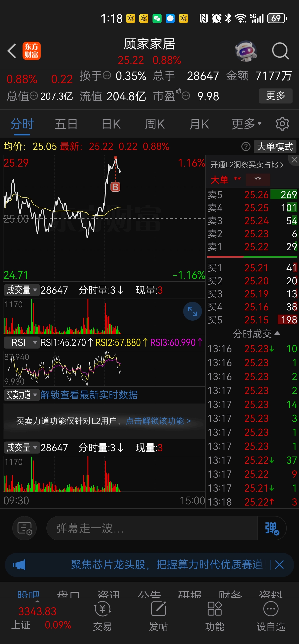Expand 更多 chart period dropdown

(x=247, y=124)
